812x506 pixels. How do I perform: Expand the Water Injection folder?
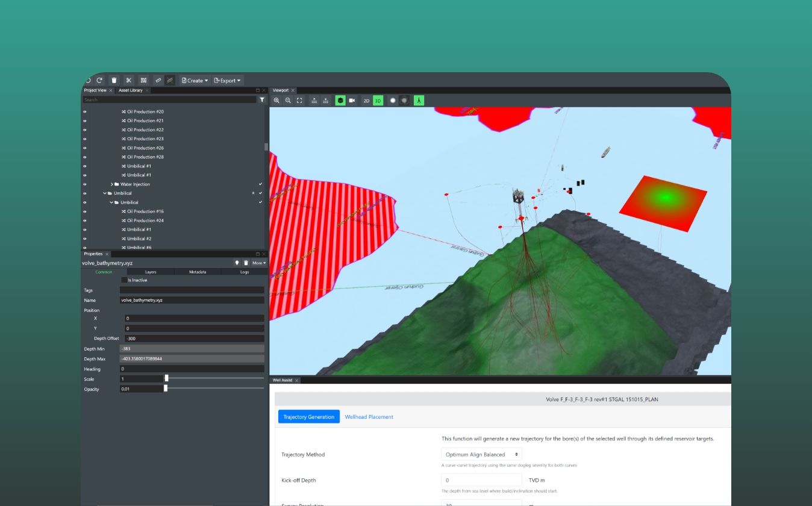click(x=112, y=184)
